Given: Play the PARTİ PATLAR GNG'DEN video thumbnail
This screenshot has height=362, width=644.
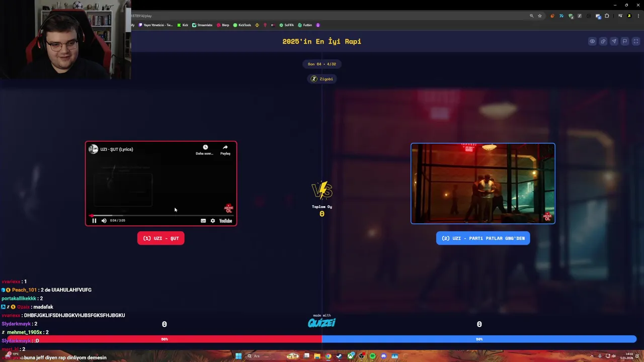Looking at the screenshot, I should (x=483, y=184).
